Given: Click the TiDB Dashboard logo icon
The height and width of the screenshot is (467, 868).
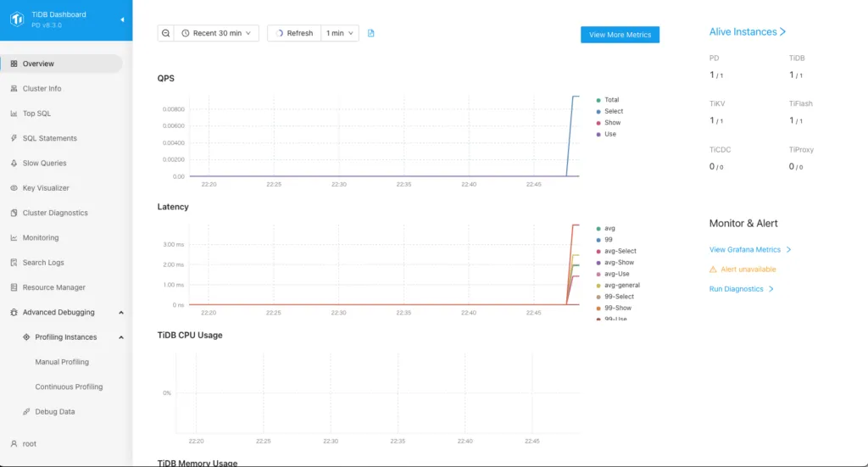Looking at the screenshot, I should point(17,19).
